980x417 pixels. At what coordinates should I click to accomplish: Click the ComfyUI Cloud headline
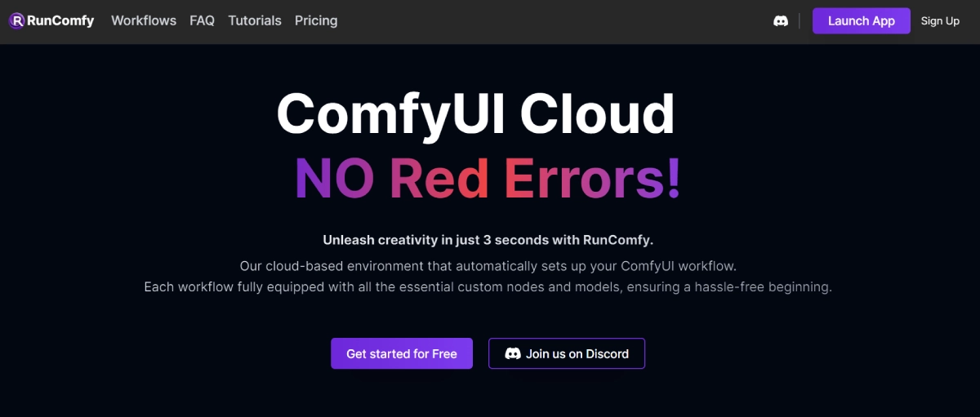pyautogui.click(x=475, y=113)
